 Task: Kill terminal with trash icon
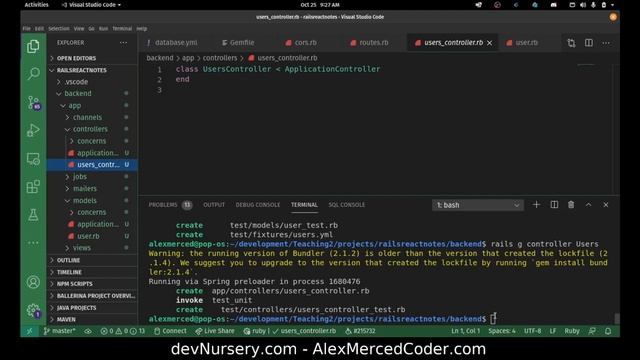pyautogui.click(x=571, y=204)
